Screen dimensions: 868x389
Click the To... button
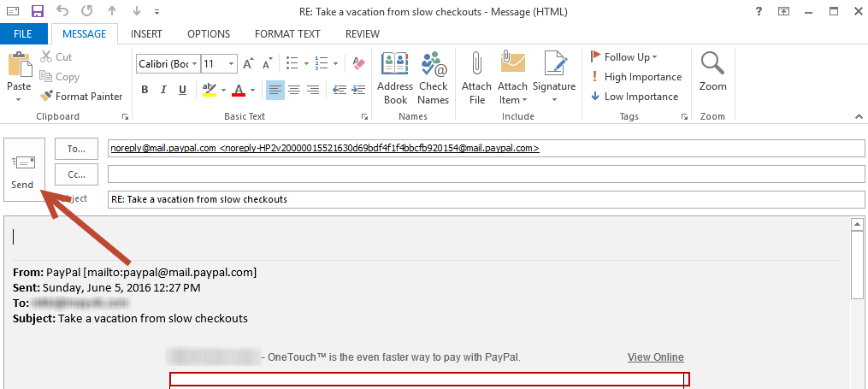(x=77, y=148)
